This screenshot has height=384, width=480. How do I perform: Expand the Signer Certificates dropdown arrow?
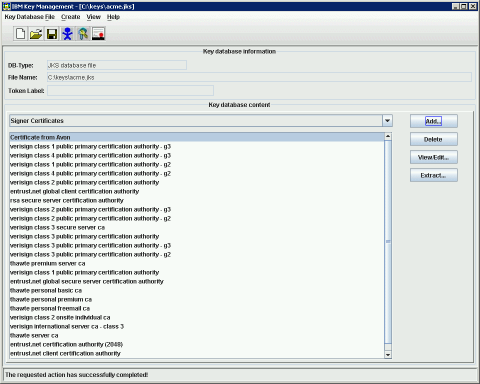click(387, 121)
